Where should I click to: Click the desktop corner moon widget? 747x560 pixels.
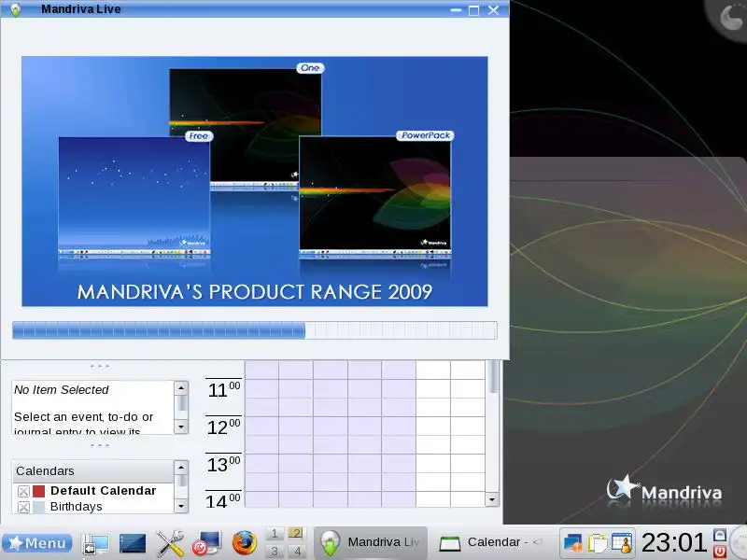[729, 17]
